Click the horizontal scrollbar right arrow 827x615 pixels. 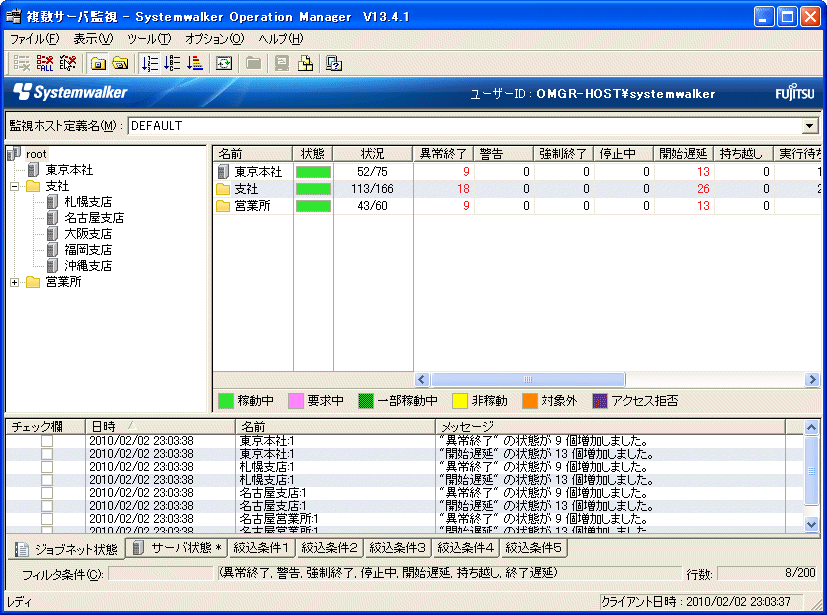pos(812,379)
